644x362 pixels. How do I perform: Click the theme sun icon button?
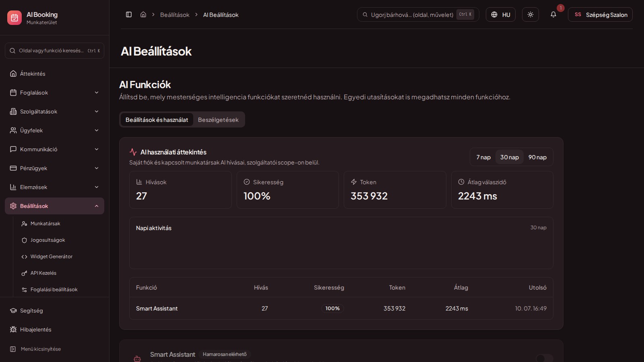(x=530, y=14)
